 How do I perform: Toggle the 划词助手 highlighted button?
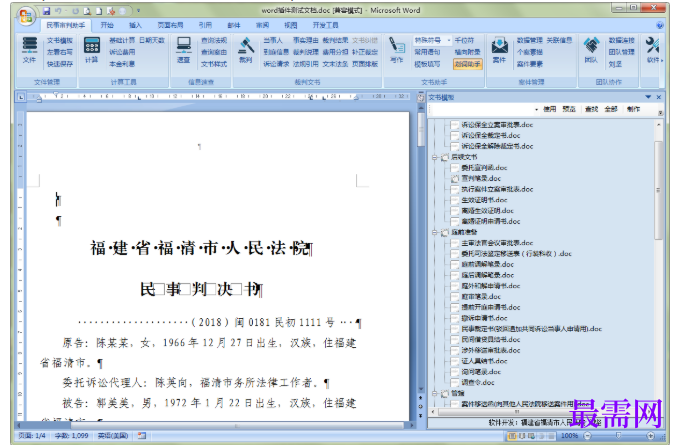click(467, 64)
